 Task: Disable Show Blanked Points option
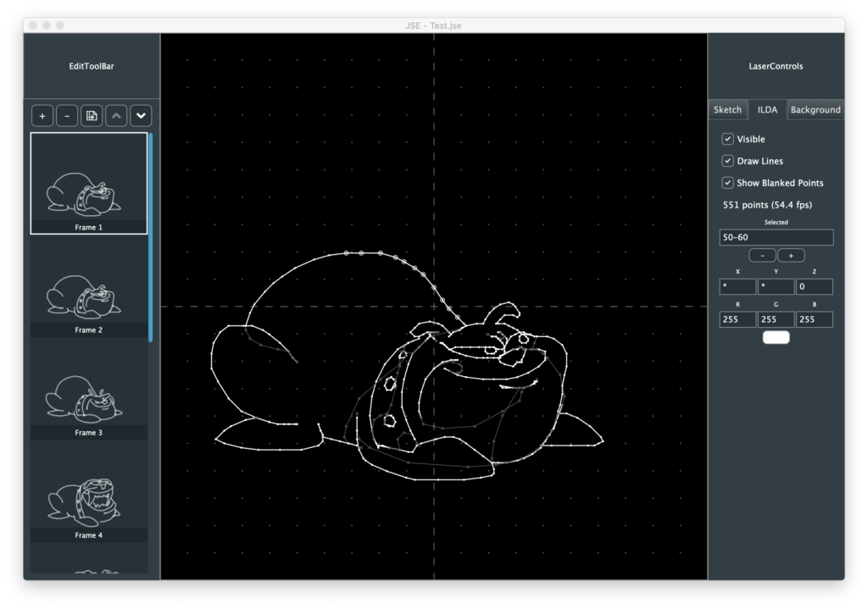point(727,183)
